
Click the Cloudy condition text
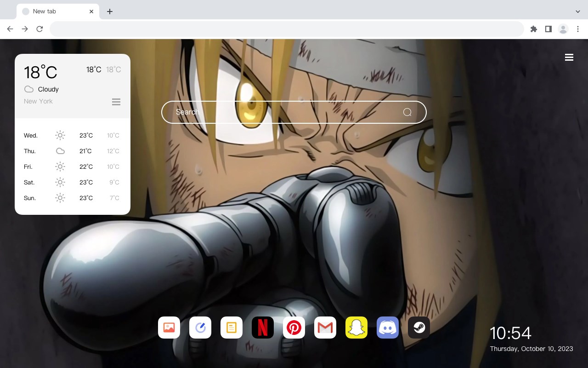coord(48,89)
